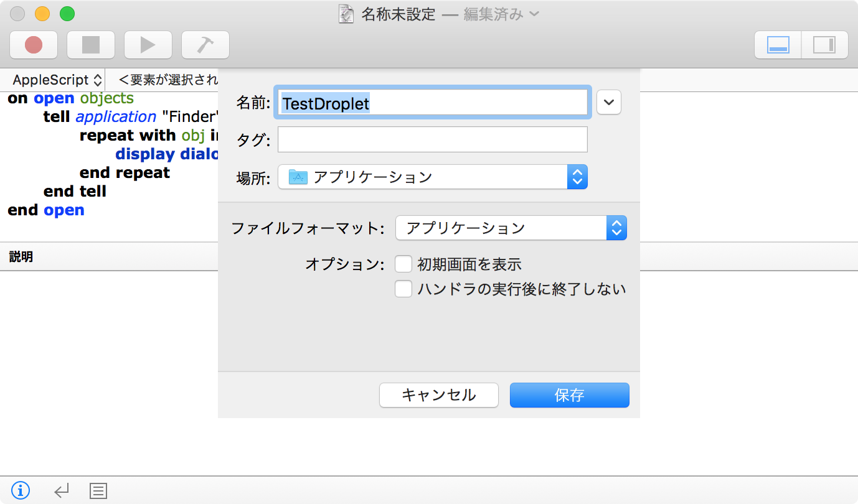Toggle the bottom pane view button
This screenshot has width=858, height=504.
(x=778, y=45)
